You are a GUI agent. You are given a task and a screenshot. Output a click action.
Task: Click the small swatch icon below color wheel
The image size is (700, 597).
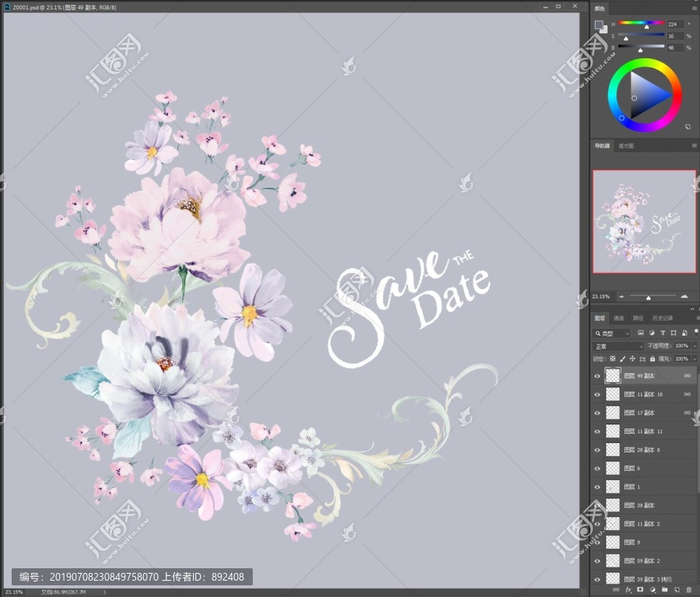click(688, 127)
